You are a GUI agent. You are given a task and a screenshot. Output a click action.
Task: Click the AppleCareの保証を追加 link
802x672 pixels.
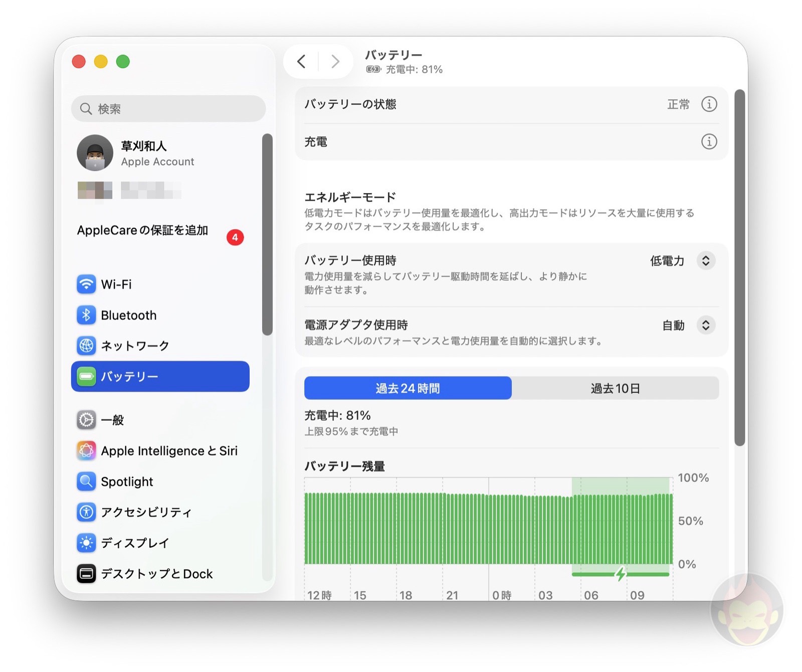click(142, 231)
